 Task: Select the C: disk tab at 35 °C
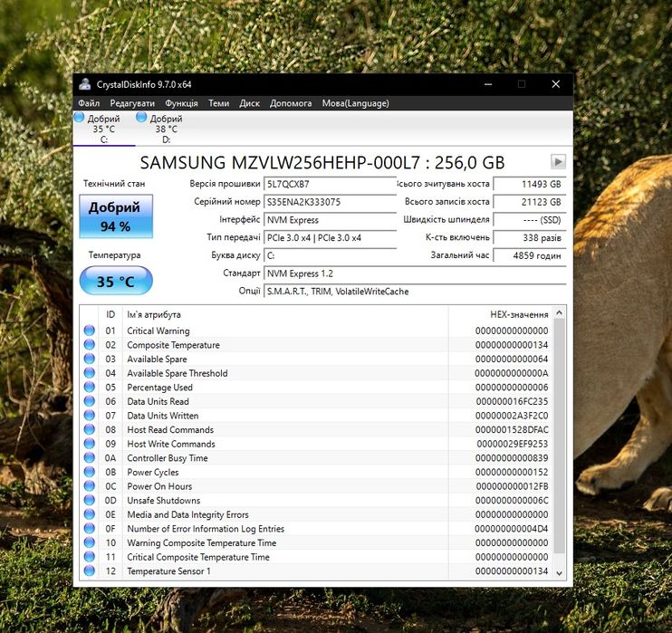(x=104, y=129)
